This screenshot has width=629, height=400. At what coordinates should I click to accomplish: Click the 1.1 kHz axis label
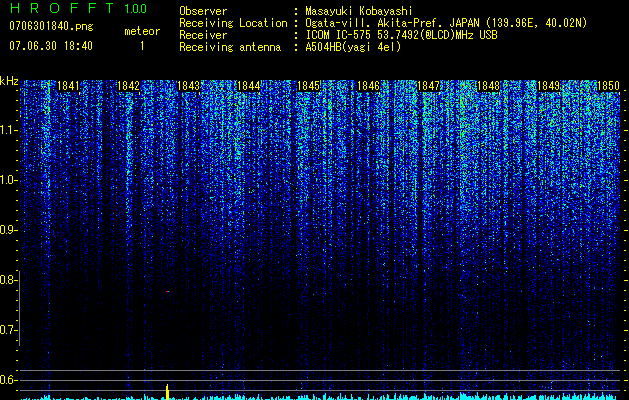point(8,130)
